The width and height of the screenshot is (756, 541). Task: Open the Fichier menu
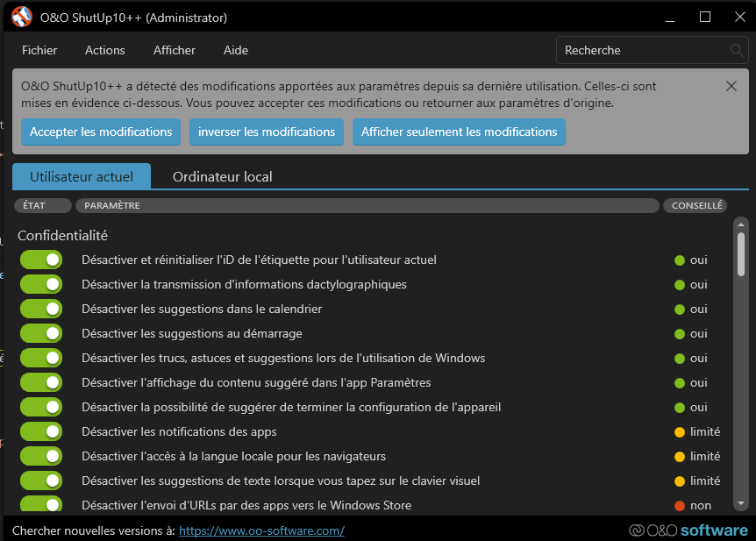pos(39,51)
